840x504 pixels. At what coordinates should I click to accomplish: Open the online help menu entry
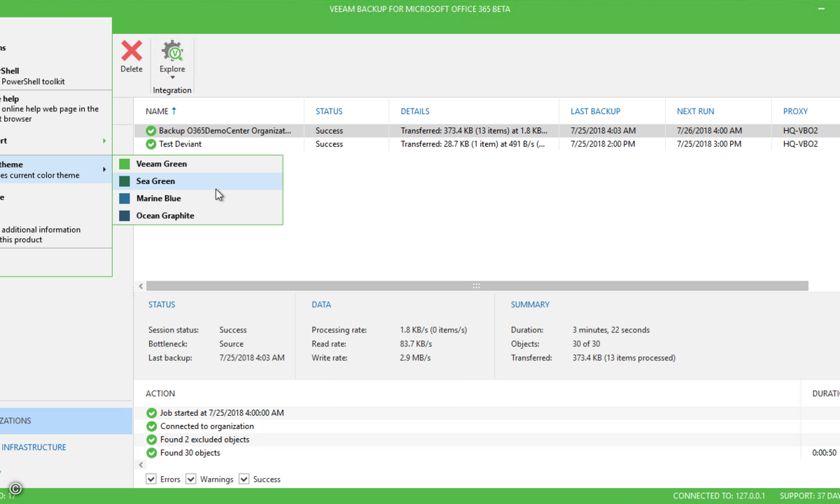(55, 108)
